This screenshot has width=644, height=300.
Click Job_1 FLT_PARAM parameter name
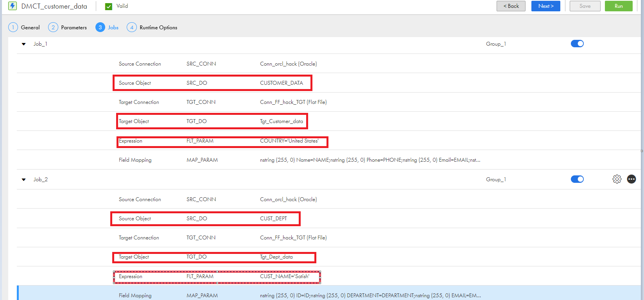tap(200, 141)
